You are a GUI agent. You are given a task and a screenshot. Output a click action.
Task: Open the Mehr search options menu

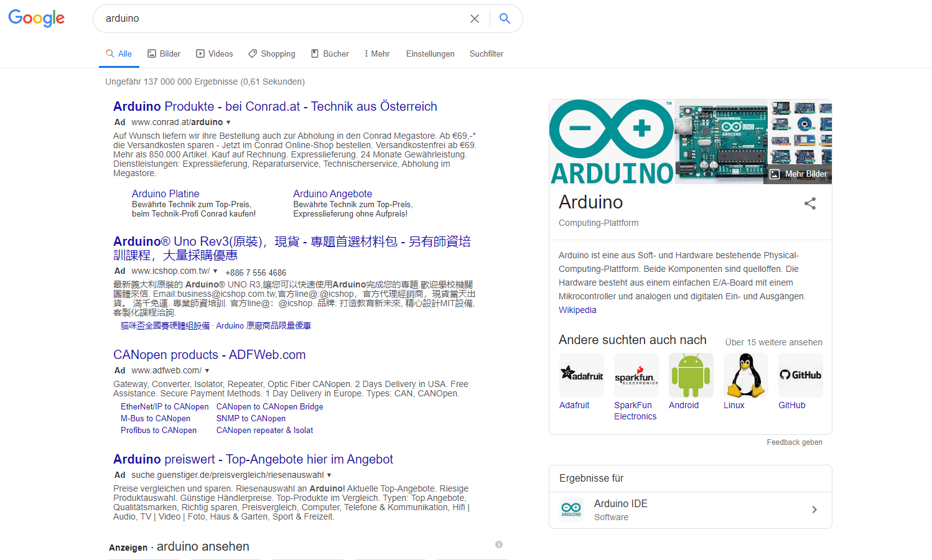(x=377, y=54)
